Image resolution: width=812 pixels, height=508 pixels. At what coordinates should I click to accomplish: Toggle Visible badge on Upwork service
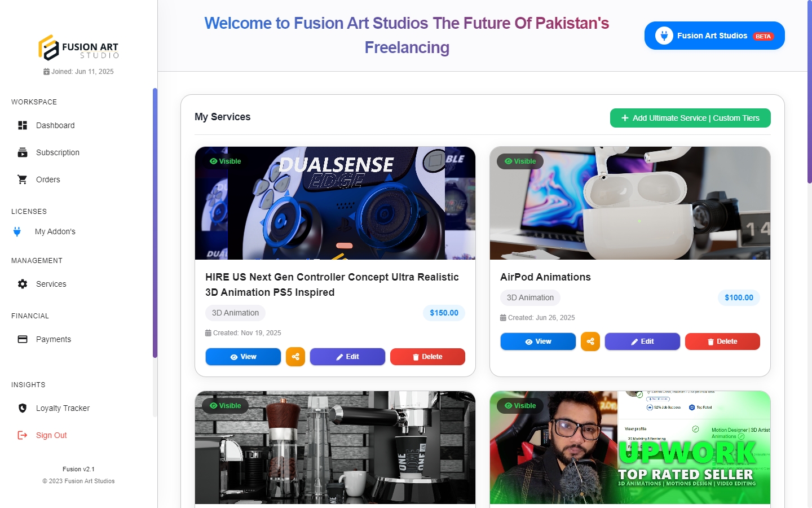point(520,406)
